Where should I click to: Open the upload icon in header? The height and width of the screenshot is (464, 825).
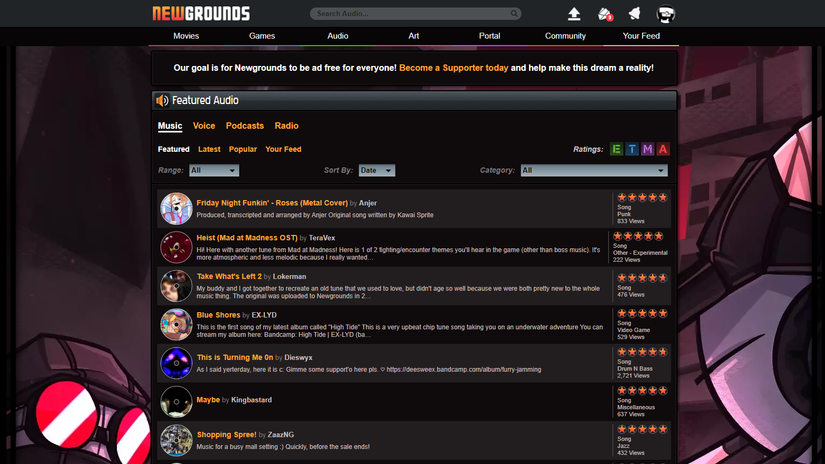pyautogui.click(x=574, y=14)
